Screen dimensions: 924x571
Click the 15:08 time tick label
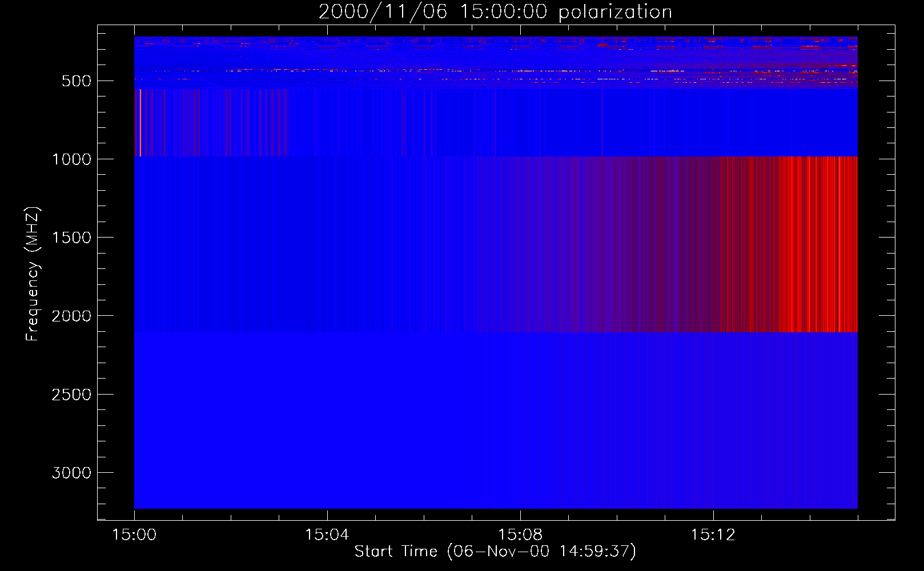click(520, 535)
